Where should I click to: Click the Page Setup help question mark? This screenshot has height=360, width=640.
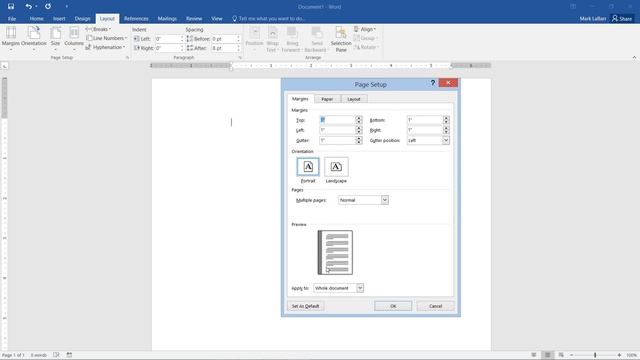(x=433, y=83)
